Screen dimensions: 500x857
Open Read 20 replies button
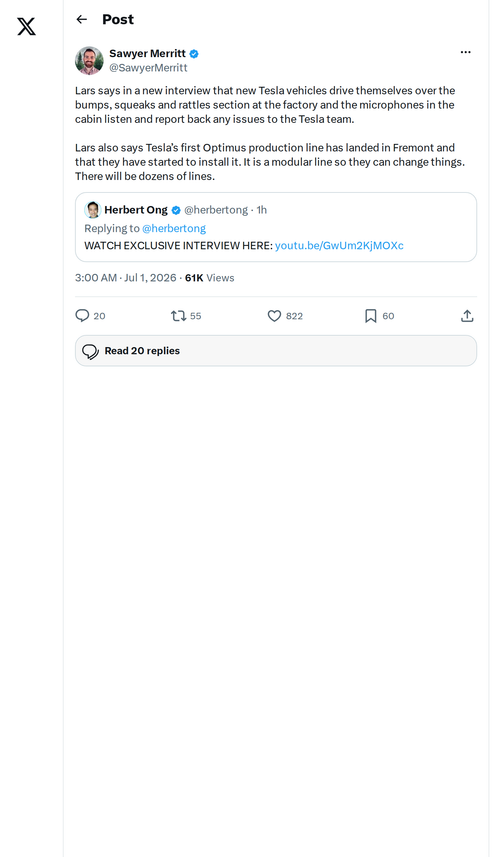point(276,351)
